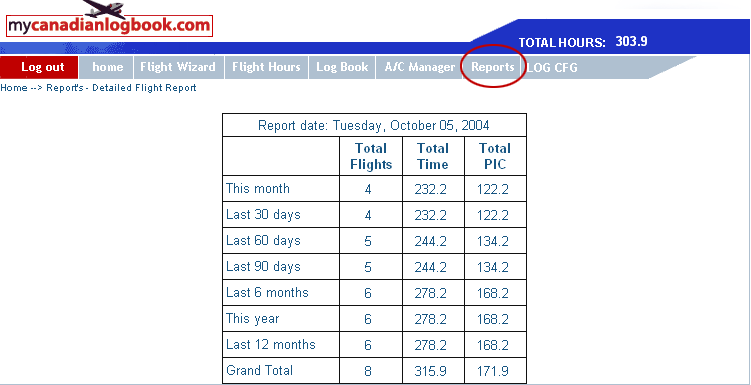Click the circled Reports tab

pos(492,67)
